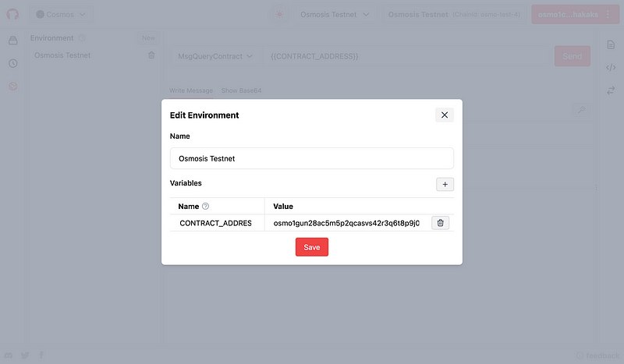Screen dimensions: 624x364
Task: Open the Twitter link in footer
Action: [x=25, y=355]
